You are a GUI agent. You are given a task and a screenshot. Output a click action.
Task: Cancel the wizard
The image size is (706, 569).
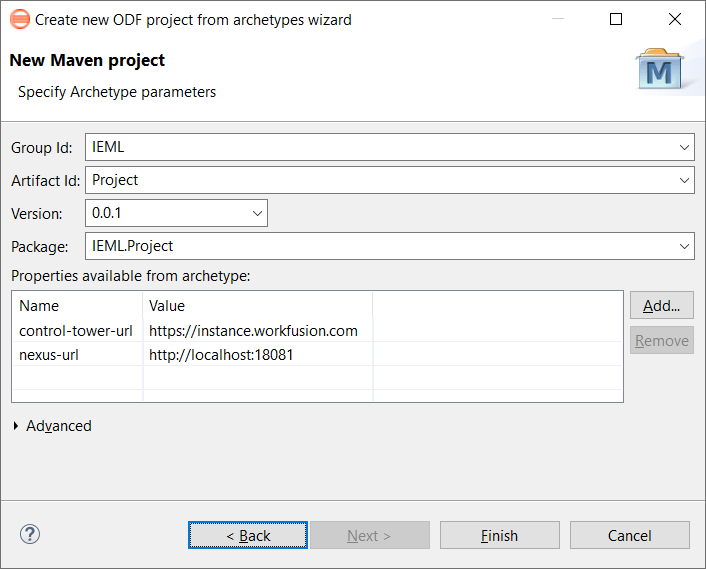coord(630,535)
